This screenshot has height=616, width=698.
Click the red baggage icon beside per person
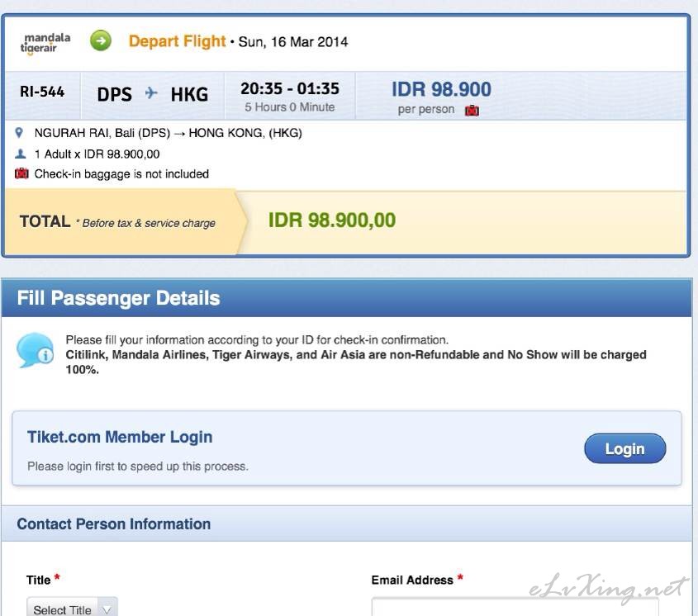point(472,110)
